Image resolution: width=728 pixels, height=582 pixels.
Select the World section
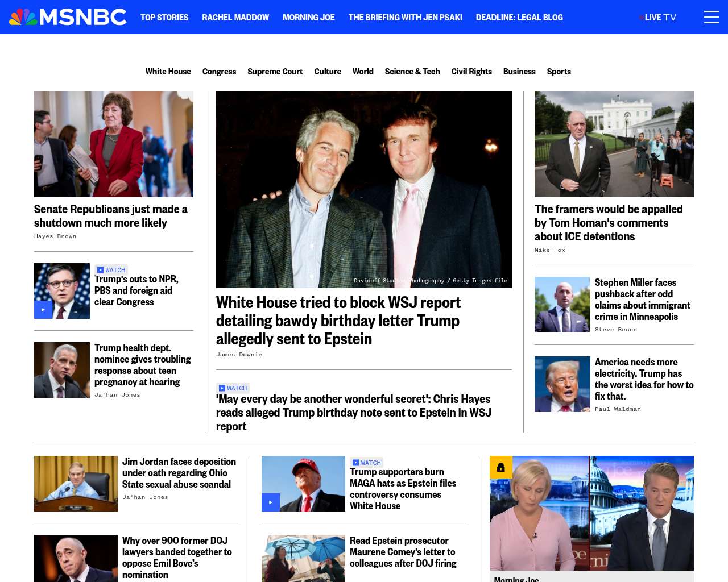[x=363, y=72]
